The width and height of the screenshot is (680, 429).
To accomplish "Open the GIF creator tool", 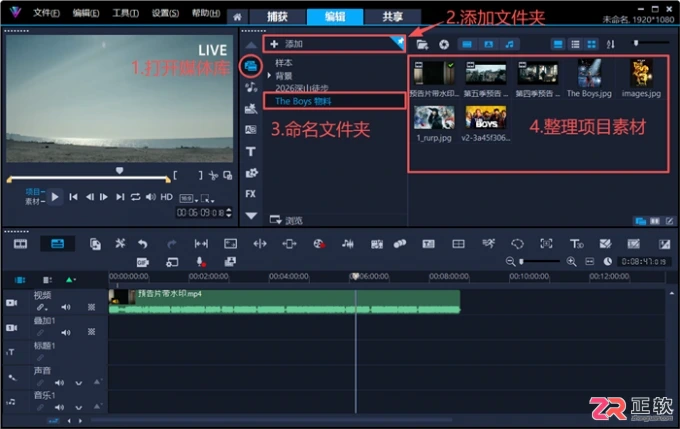I will coord(143,262).
